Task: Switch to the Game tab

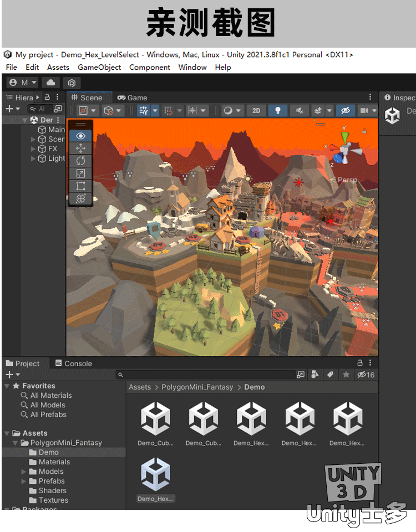Action: pos(132,98)
